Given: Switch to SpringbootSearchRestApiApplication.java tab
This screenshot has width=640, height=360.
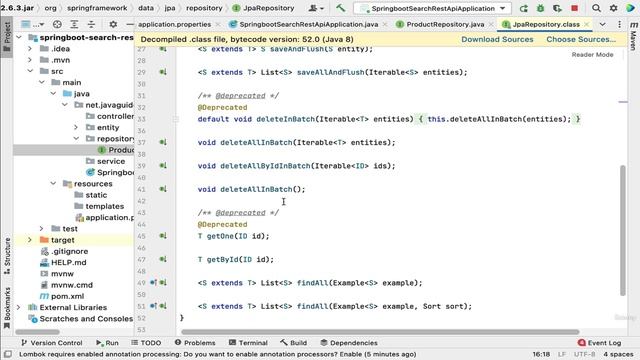Looking at the screenshot, I should (x=309, y=24).
